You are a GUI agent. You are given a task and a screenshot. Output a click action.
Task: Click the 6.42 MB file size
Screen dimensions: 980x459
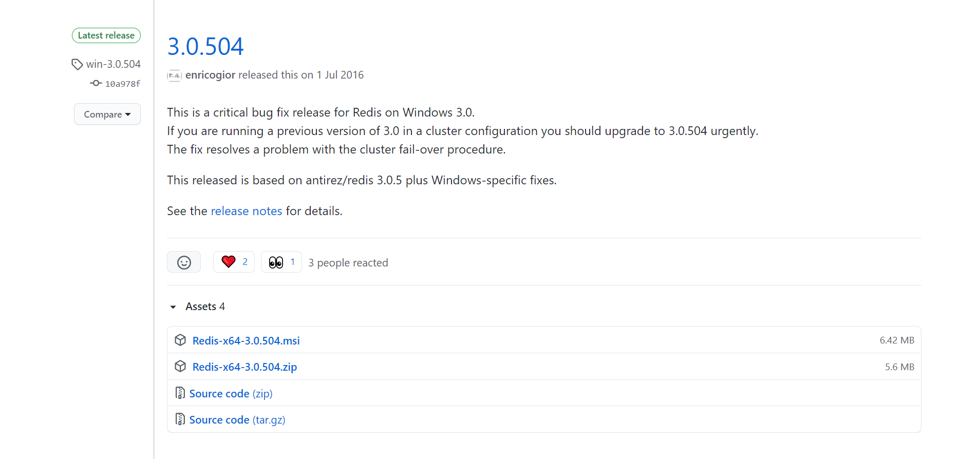pos(897,340)
